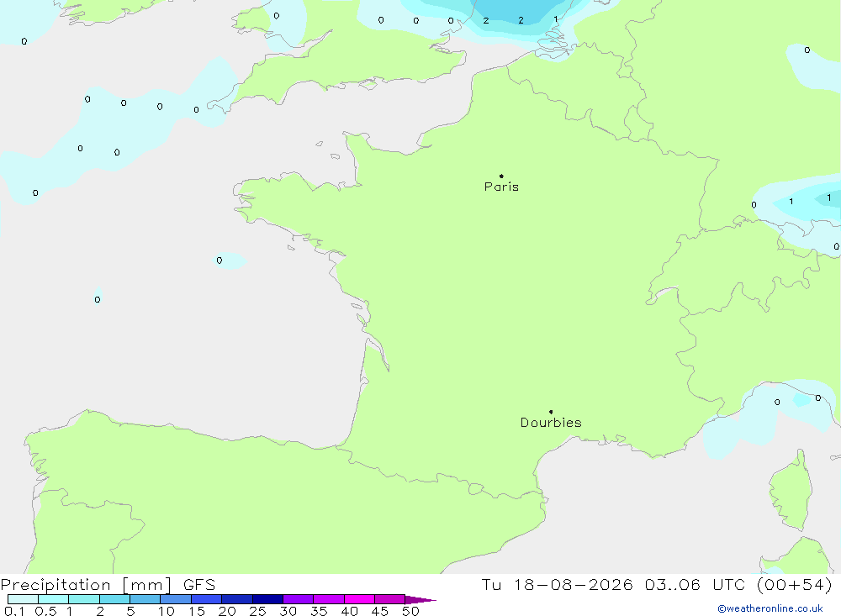Select the 40 mm magenta legend swatch
841x616 pixels.
click(x=359, y=599)
